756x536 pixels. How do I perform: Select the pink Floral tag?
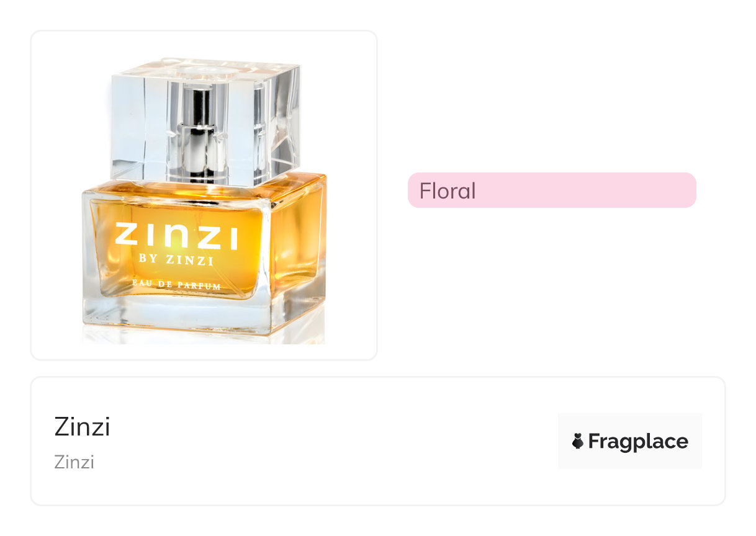point(552,190)
